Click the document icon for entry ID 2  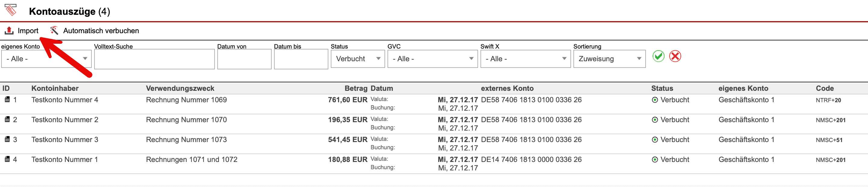7,119
